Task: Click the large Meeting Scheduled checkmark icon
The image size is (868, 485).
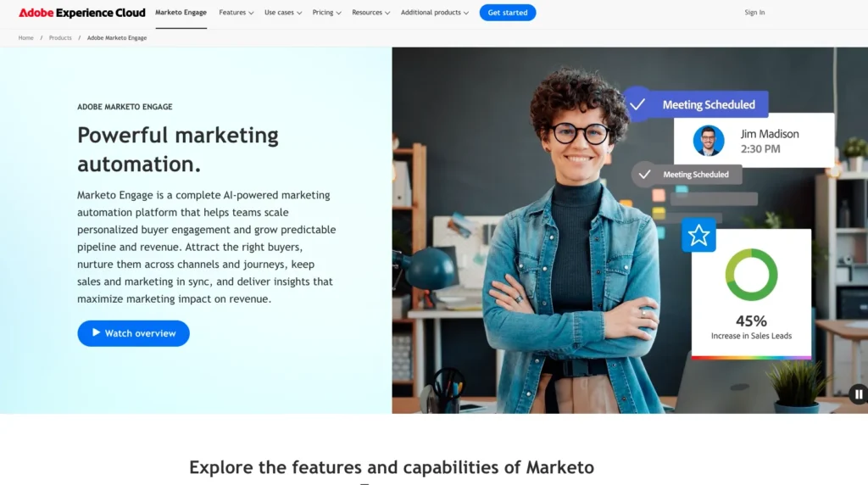Action: (637, 104)
